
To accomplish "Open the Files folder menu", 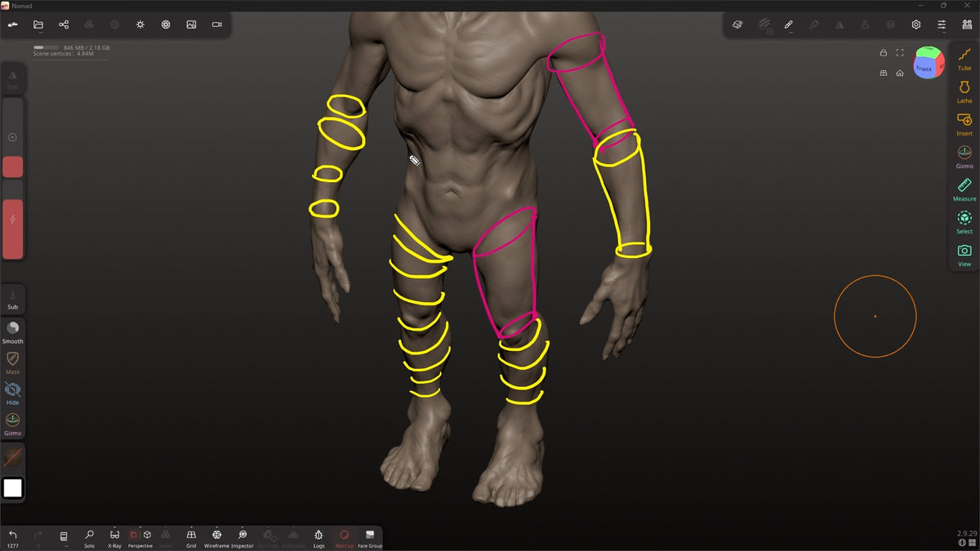I will pyautogui.click(x=38, y=24).
